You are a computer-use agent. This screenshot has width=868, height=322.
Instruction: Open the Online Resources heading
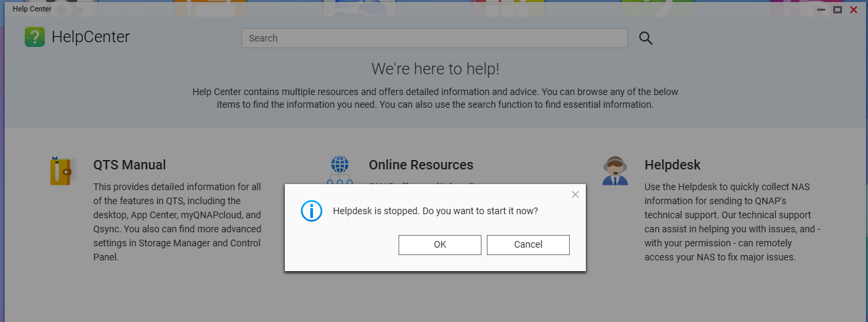coord(421,165)
